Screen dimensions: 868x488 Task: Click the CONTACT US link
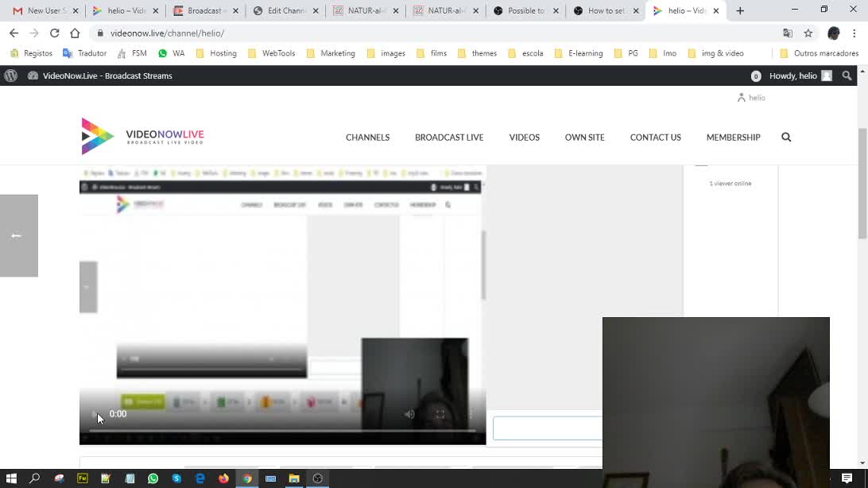tap(655, 137)
